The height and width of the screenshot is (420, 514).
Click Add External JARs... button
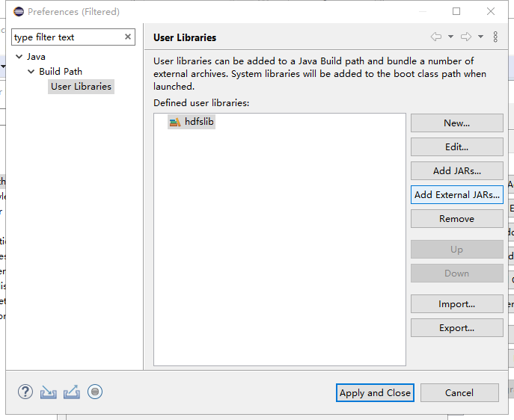pos(457,195)
